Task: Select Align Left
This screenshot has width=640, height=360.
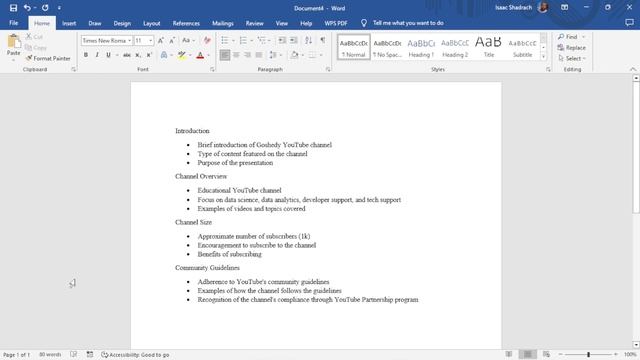Action: coord(224,55)
